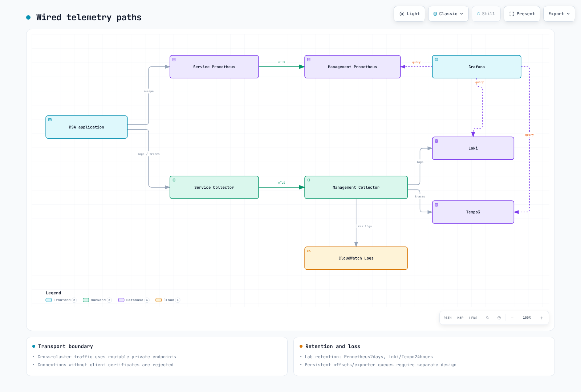
Task: Click the Legend heading
Action: (x=53, y=293)
